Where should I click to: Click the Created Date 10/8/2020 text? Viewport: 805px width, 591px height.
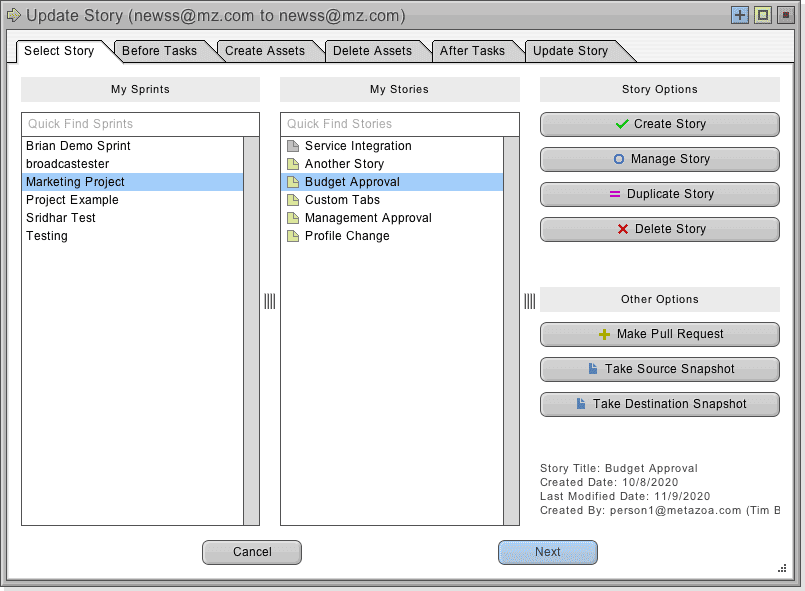[609, 482]
